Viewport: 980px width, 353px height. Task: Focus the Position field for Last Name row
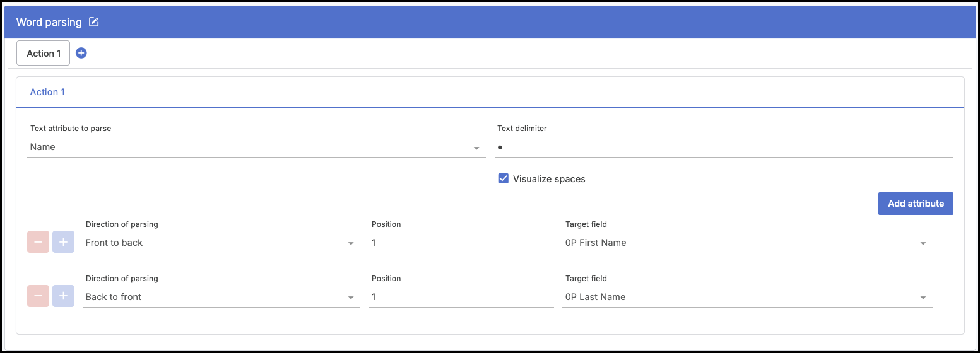pyautogui.click(x=462, y=298)
